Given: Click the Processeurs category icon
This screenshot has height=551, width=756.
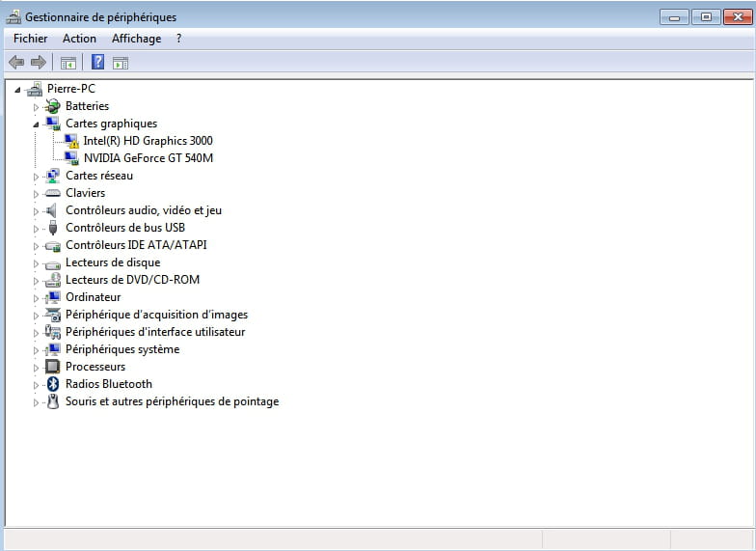Looking at the screenshot, I should click(53, 367).
